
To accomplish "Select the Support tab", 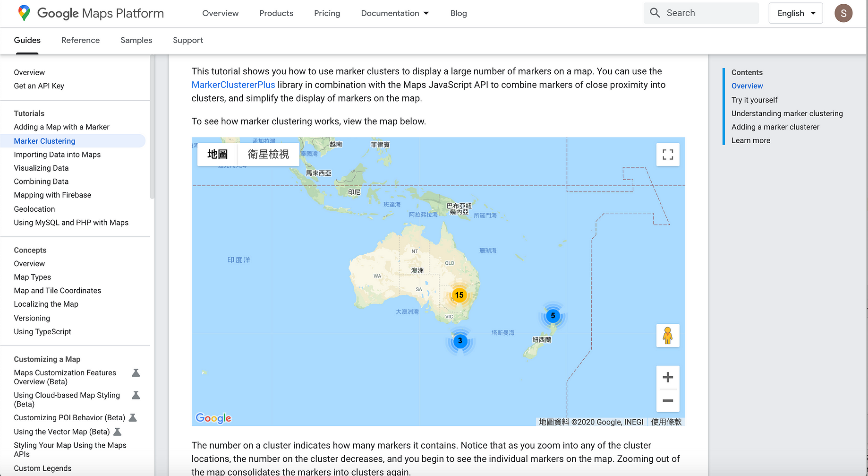I will (188, 40).
